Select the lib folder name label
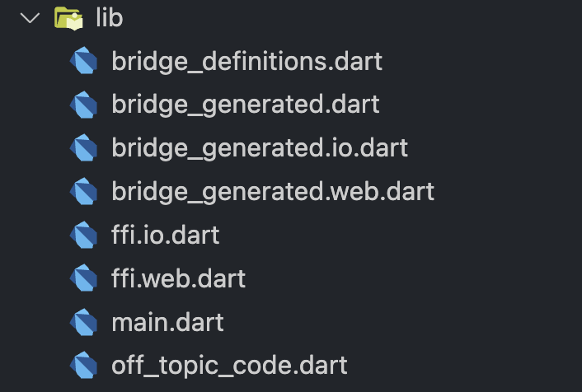This screenshot has width=582, height=392. pyautogui.click(x=109, y=17)
